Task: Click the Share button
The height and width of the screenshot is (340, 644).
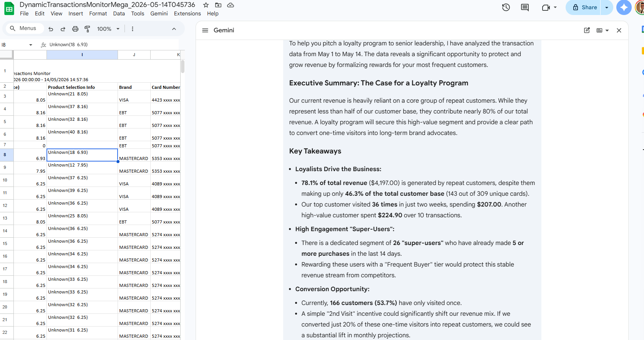Action: click(584, 7)
